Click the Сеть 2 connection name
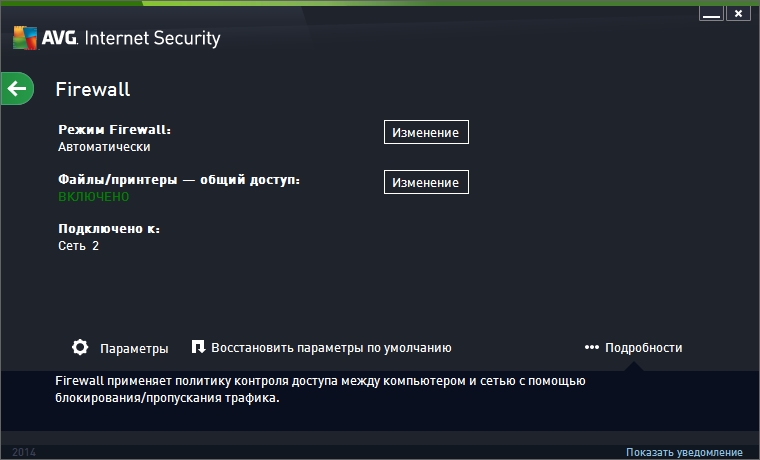This screenshot has height=460, width=760. coord(79,246)
